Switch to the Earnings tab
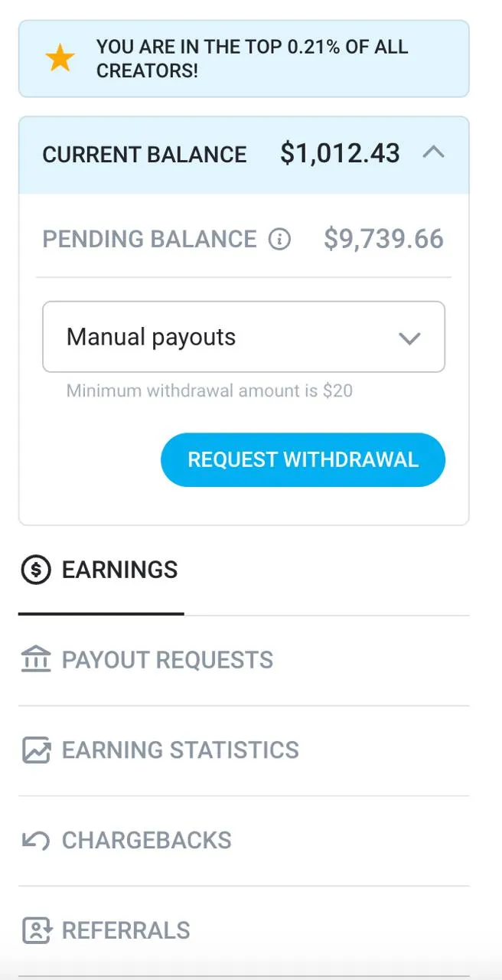Image resolution: width=502 pixels, height=980 pixels. coord(119,570)
